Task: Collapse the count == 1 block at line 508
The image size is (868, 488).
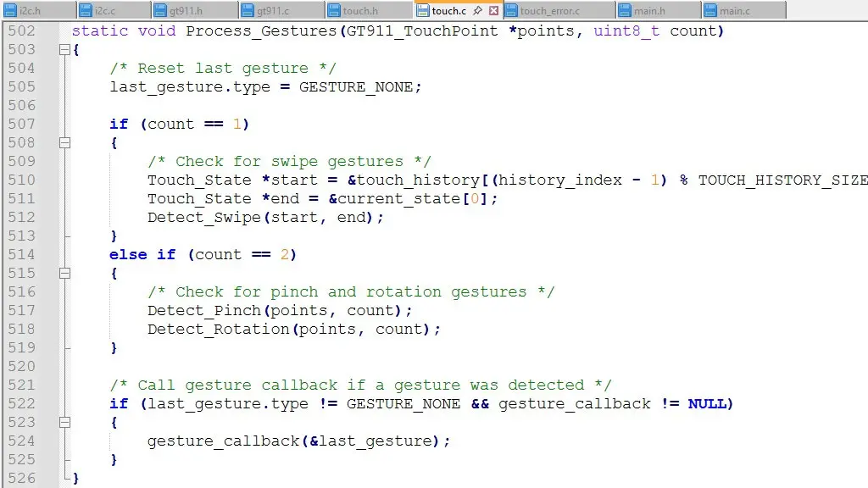Action: coord(64,143)
